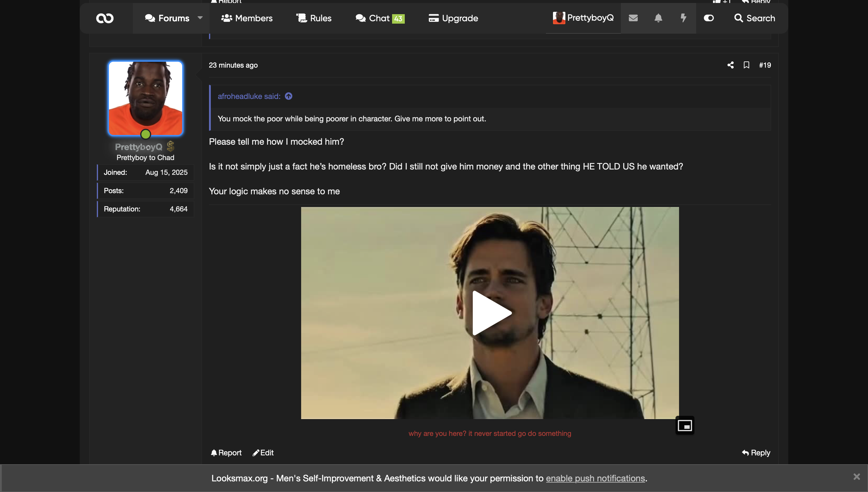The image size is (868, 492).
Task: Open the PrettyboyQ account menu
Action: tap(583, 18)
